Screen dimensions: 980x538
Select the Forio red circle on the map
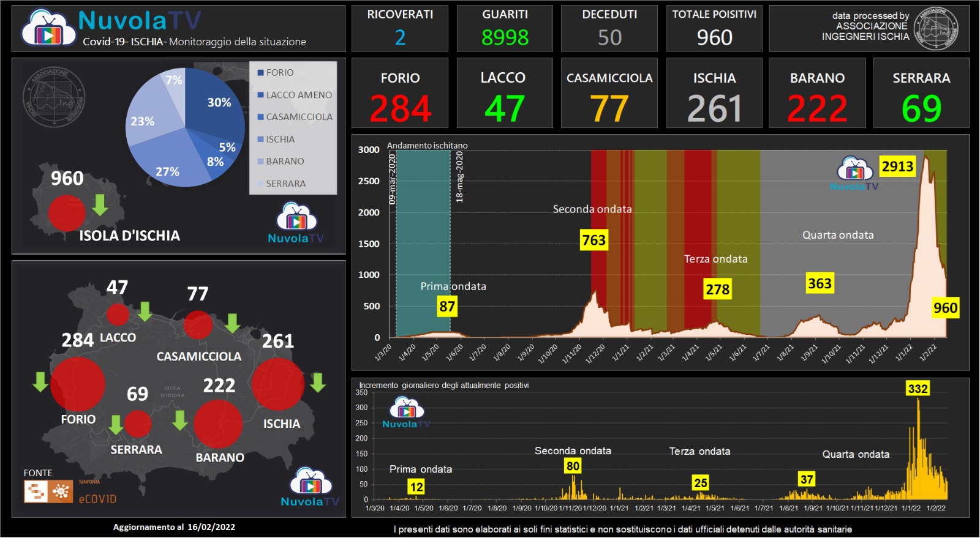[x=77, y=384]
